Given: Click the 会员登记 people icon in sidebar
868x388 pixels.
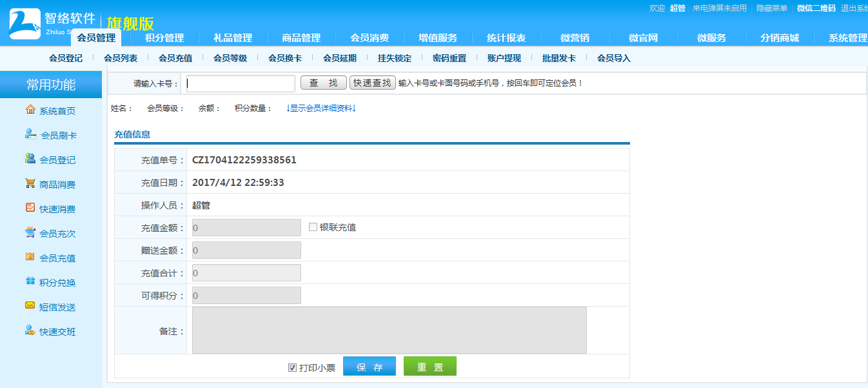Looking at the screenshot, I should click(30, 159).
